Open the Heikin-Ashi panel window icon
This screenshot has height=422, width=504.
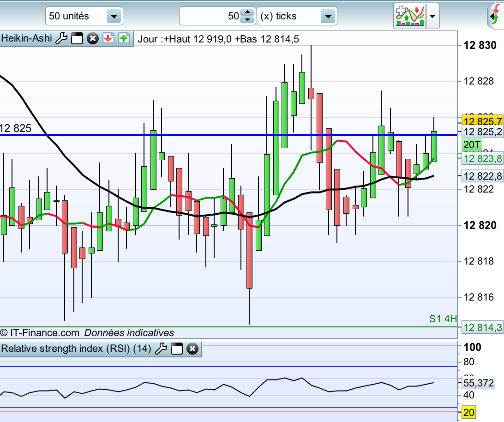[x=77, y=39]
